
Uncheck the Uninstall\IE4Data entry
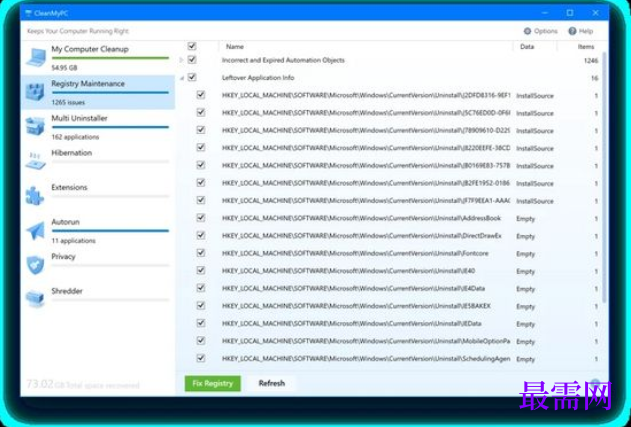pyautogui.click(x=201, y=288)
